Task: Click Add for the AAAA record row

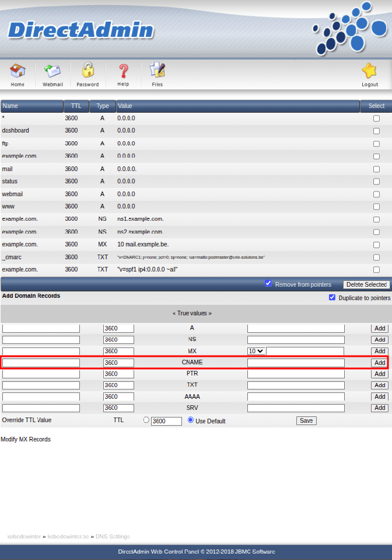Action: [380, 396]
